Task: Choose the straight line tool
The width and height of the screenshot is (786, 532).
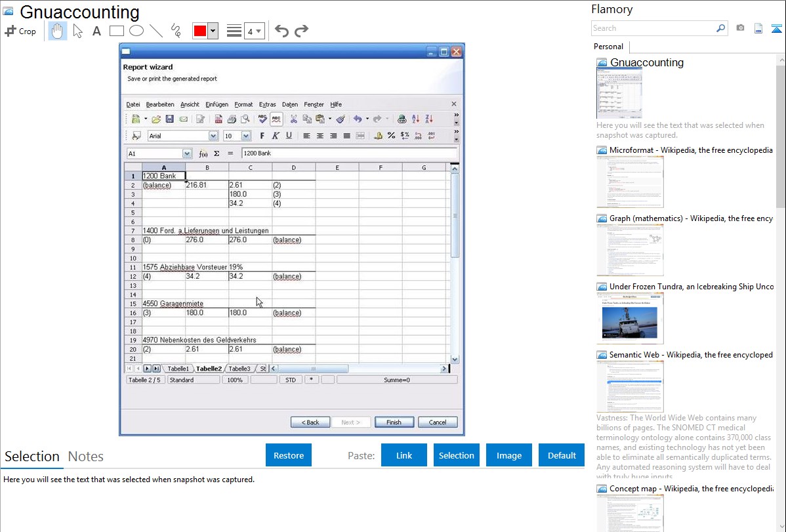Action: pos(156,31)
